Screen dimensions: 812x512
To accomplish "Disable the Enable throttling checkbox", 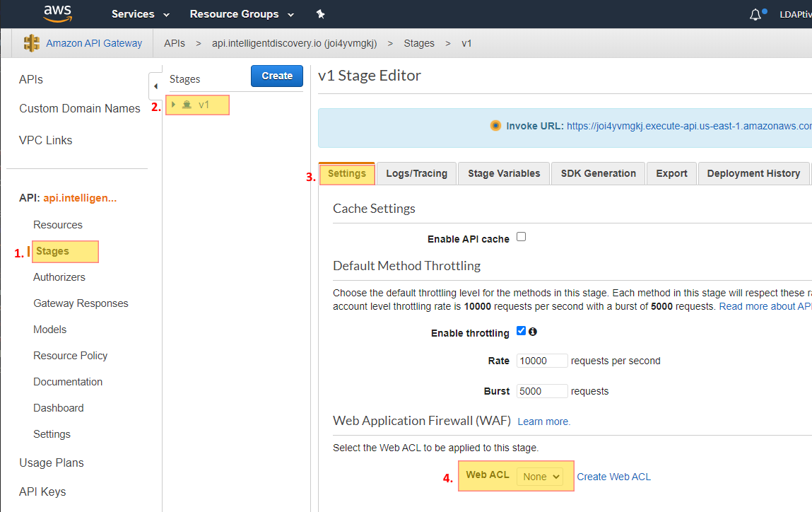I will [x=521, y=331].
